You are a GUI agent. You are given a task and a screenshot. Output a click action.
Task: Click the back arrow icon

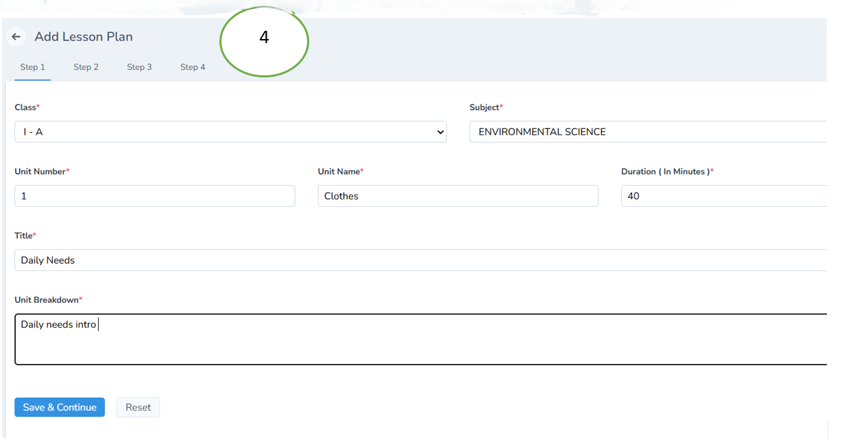coord(16,36)
